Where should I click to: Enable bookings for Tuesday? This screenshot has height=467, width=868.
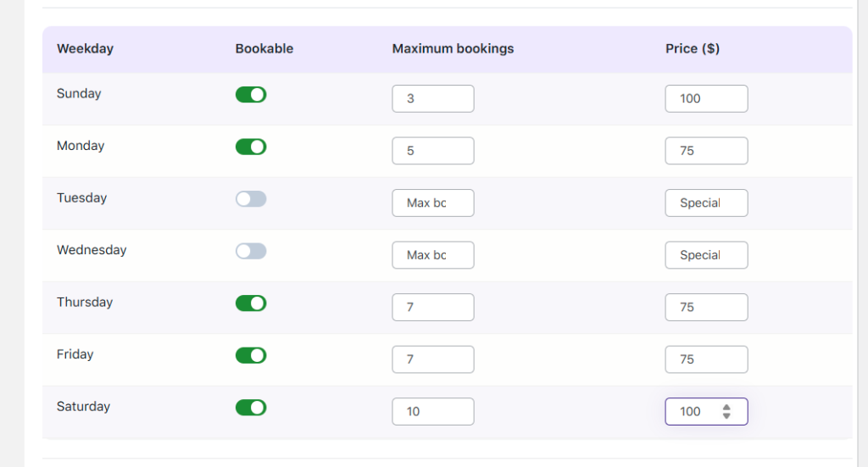click(251, 199)
